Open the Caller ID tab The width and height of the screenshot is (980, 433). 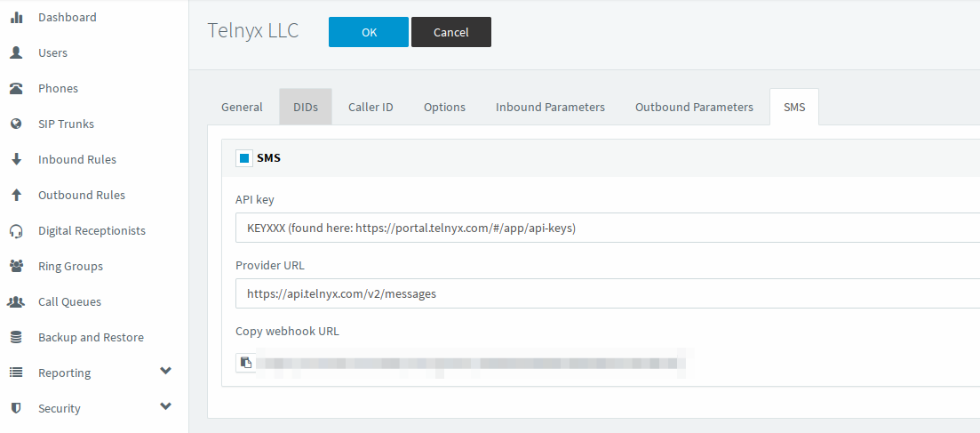pyautogui.click(x=370, y=107)
